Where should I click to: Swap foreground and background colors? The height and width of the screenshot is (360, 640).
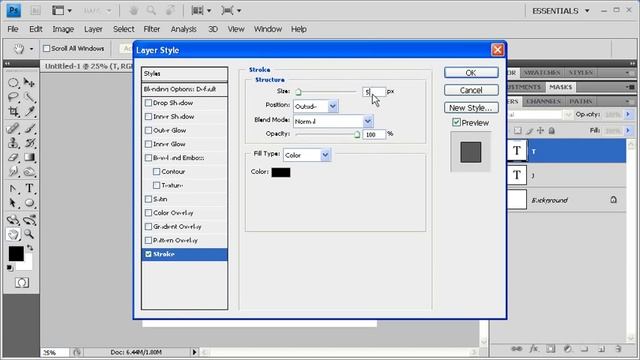tap(30, 248)
